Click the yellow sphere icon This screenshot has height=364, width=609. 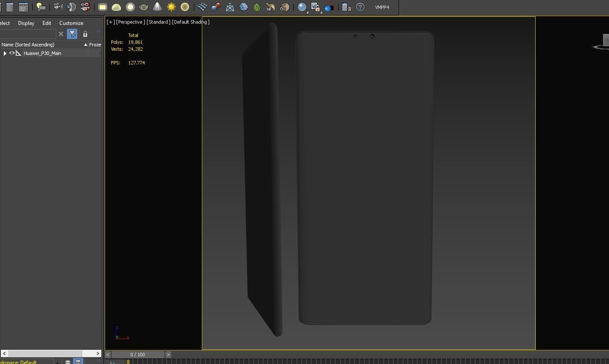coord(185,7)
